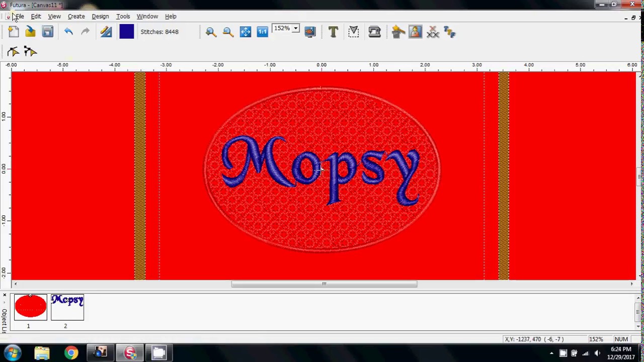Screen dimensions: 644x362
Task: Click the Stitches: 8448 counter
Action: pyautogui.click(x=159, y=32)
